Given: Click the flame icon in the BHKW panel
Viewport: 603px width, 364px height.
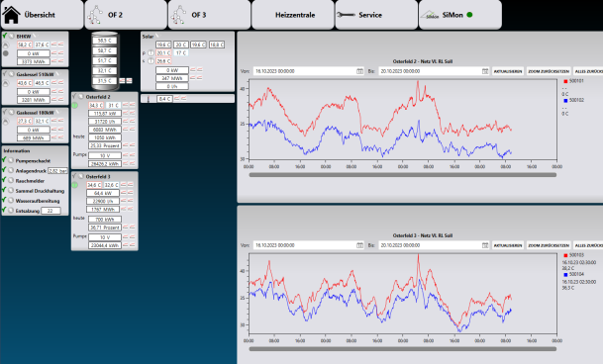Looking at the screenshot, I should (x=5, y=45).
